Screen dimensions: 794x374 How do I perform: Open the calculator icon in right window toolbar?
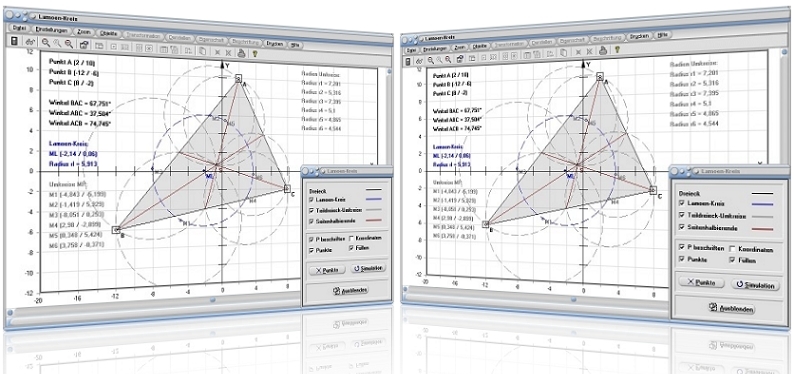click(x=408, y=61)
